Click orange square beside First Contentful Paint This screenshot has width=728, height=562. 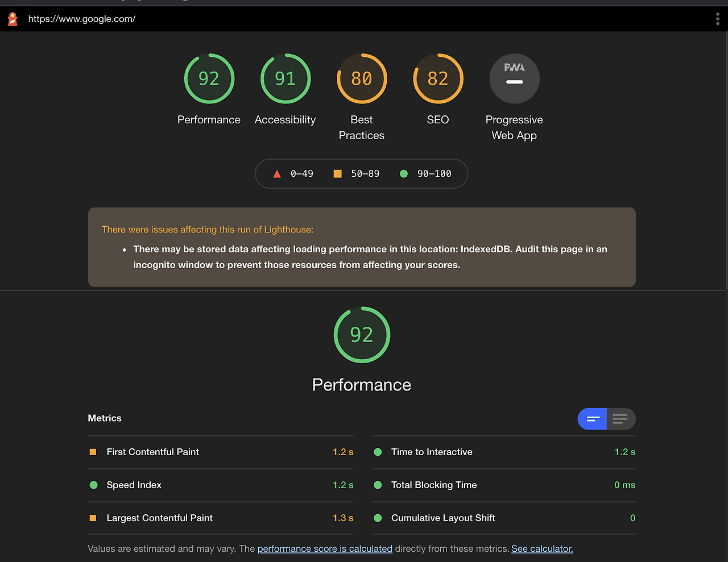pyautogui.click(x=93, y=452)
